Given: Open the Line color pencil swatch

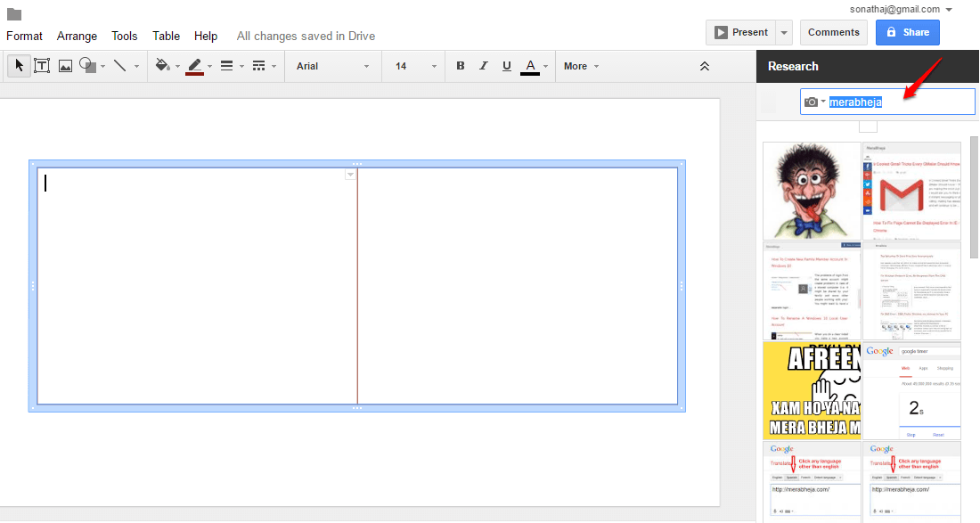Looking at the screenshot, I should click(x=195, y=66).
